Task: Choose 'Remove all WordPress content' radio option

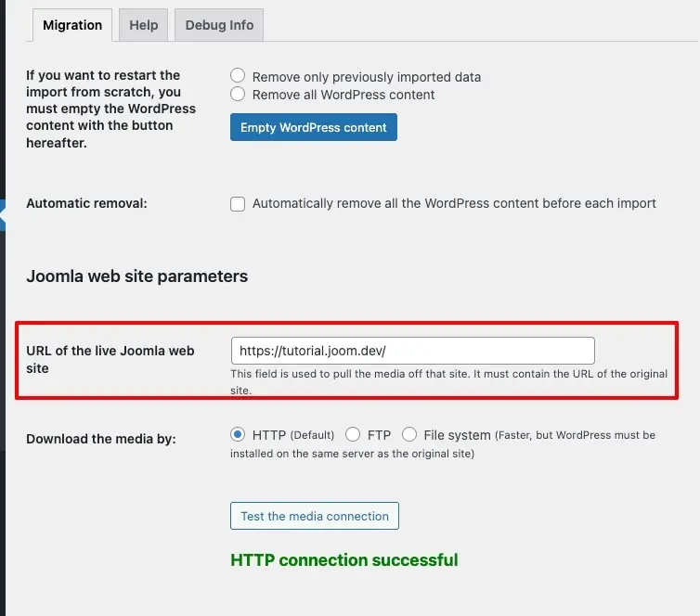Action: click(238, 94)
